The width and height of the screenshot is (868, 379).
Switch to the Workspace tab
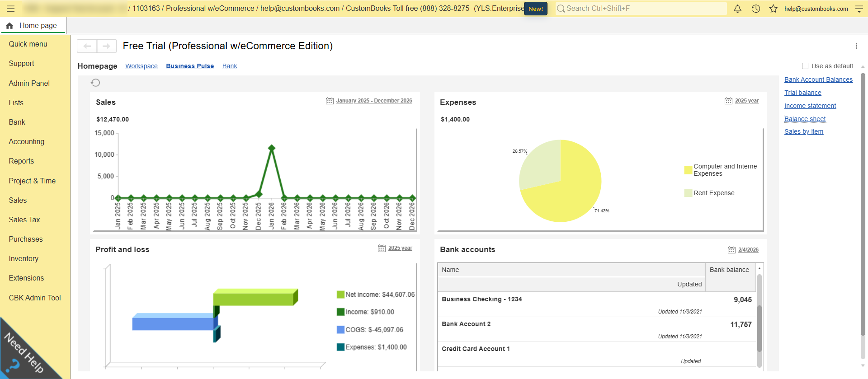(142, 66)
